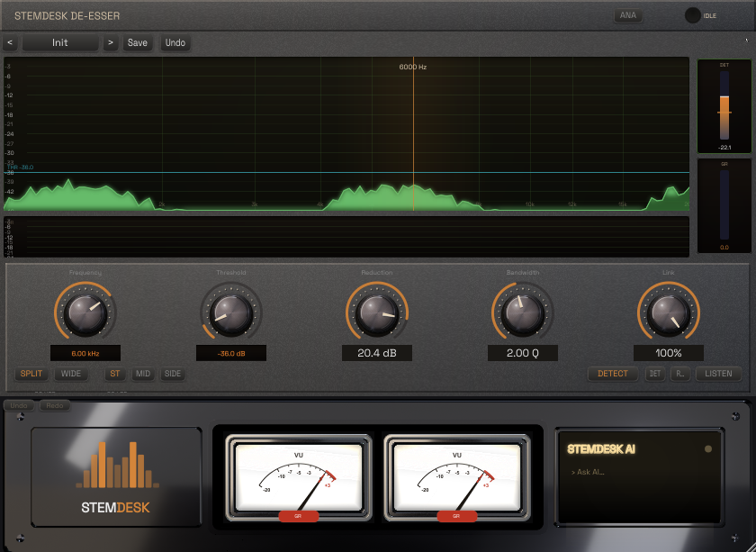This screenshot has width=756, height=552.
Task: Click the THR -36.0 threshold line
Action: click(x=346, y=172)
